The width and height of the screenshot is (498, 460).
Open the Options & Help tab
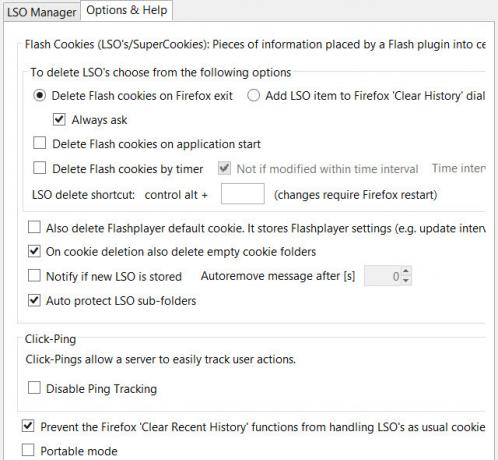tap(127, 10)
